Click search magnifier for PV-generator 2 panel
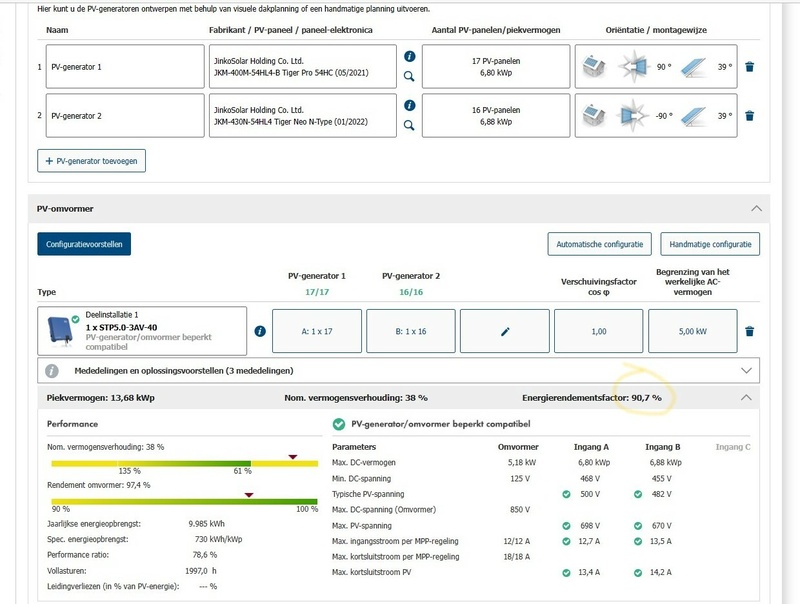800x604 pixels. [x=409, y=125]
